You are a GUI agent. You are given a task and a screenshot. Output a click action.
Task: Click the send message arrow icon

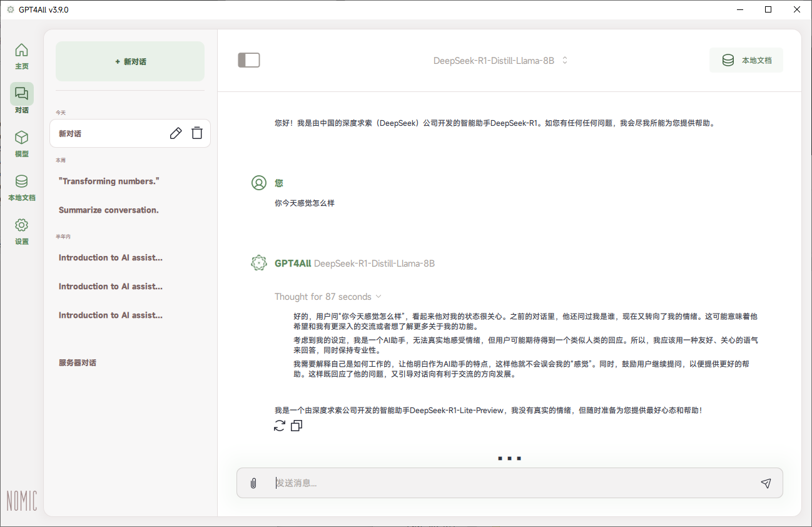tap(766, 483)
